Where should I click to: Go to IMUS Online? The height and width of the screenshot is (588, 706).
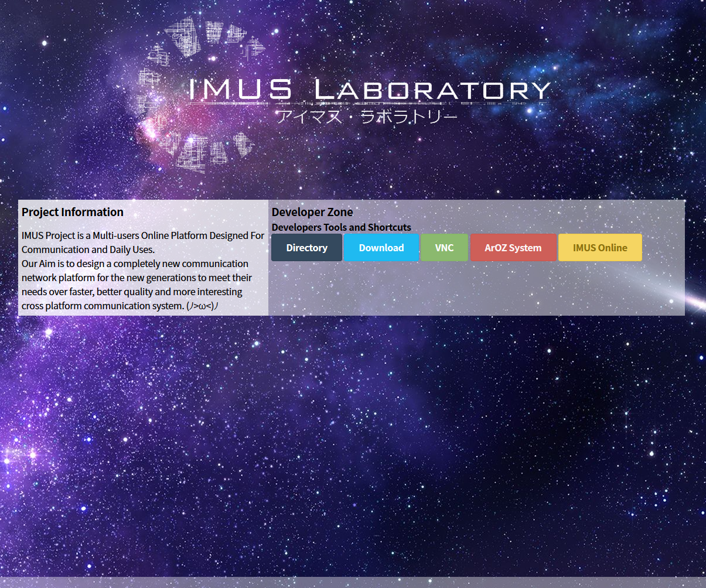tap(600, 248)
